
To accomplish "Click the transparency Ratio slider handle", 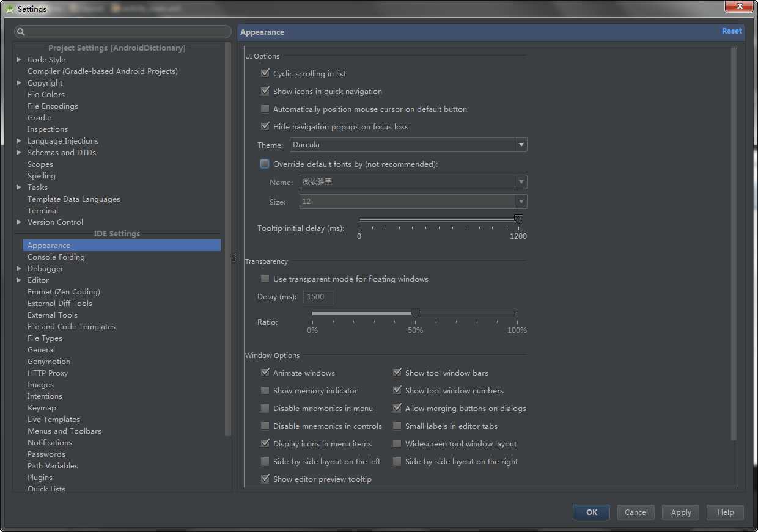I will click(415, 313).
